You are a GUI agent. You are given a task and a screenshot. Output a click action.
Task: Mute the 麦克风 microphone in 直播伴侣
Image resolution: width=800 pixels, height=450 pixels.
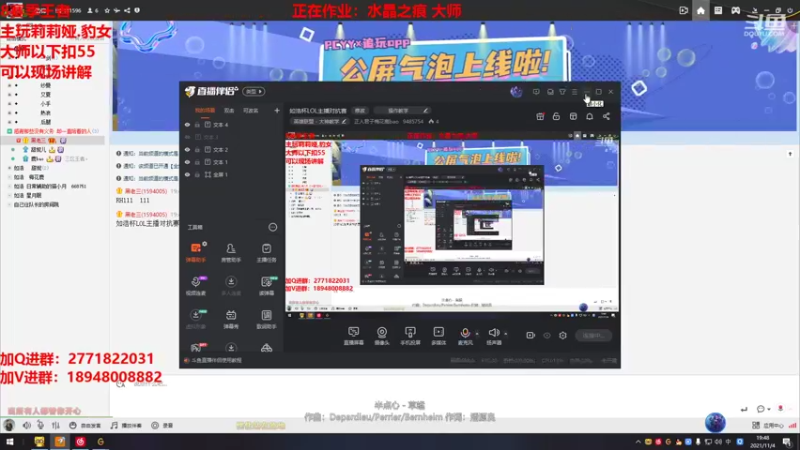(465, 336)
